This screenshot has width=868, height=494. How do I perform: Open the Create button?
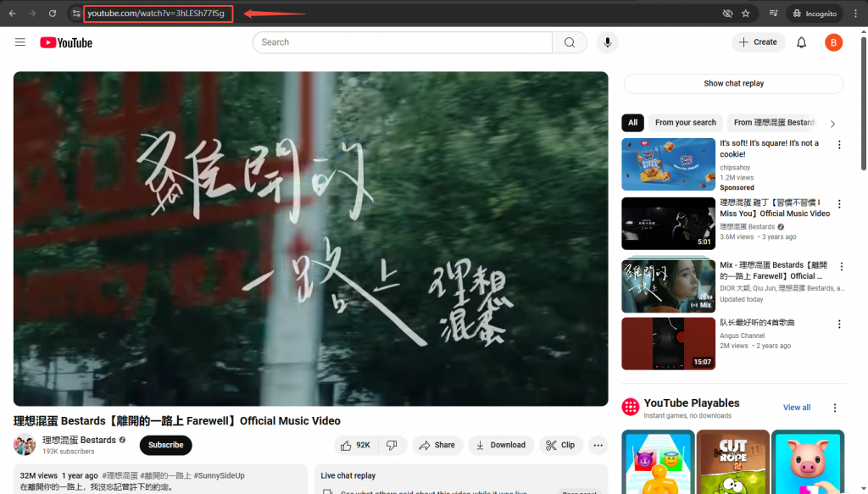[x=758, y=42]
